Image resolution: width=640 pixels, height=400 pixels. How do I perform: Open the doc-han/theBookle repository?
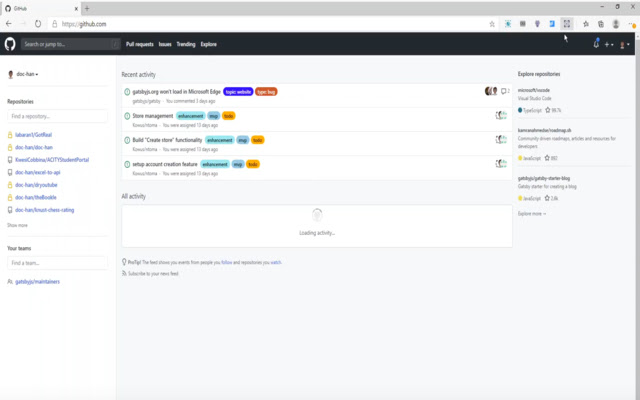click(x=36, y=198)
